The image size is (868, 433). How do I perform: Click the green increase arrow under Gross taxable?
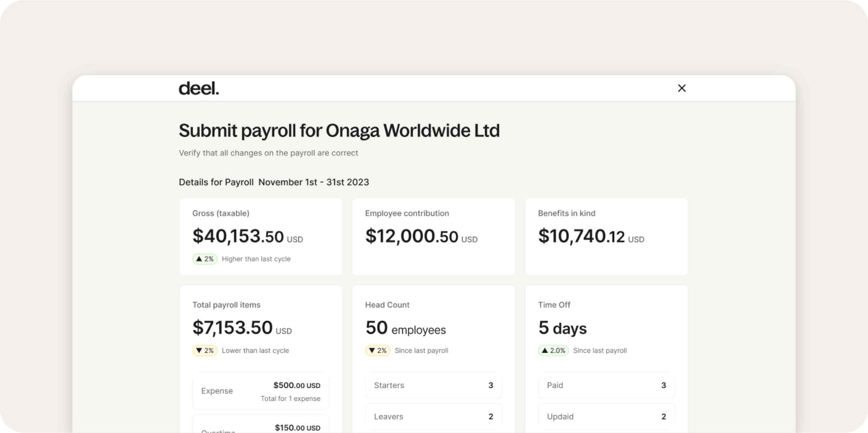pyautogui.click(x=200, y=258)
